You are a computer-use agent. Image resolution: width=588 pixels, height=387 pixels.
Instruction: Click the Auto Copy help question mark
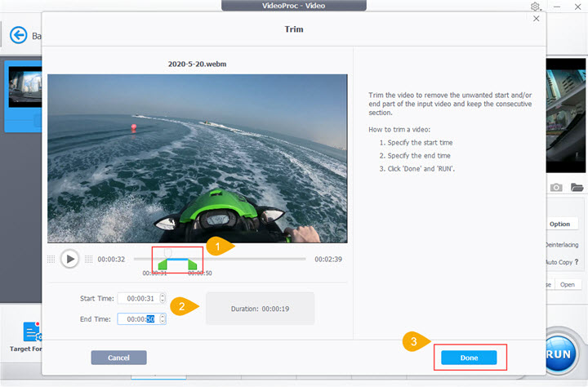coord(577,262)
